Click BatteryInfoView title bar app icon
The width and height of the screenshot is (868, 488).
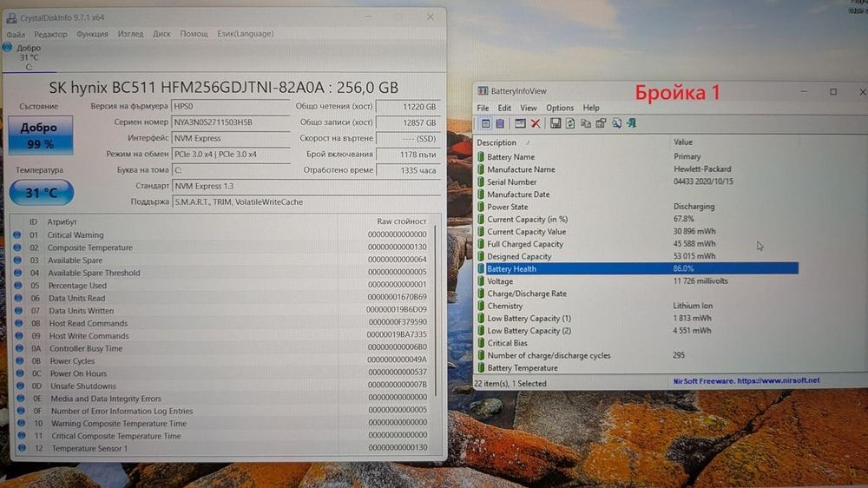[483, 91]
